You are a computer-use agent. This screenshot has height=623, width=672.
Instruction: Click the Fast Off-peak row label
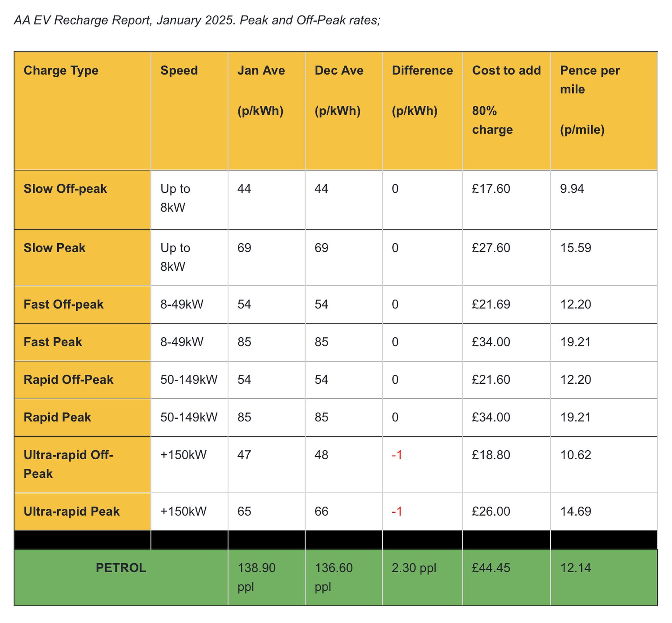[x=63, y=304]
